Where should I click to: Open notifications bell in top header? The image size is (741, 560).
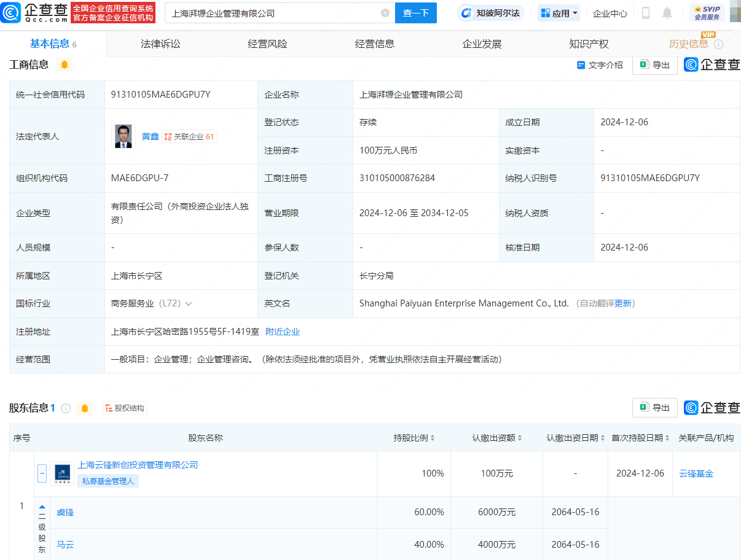(x=667, y=13)
